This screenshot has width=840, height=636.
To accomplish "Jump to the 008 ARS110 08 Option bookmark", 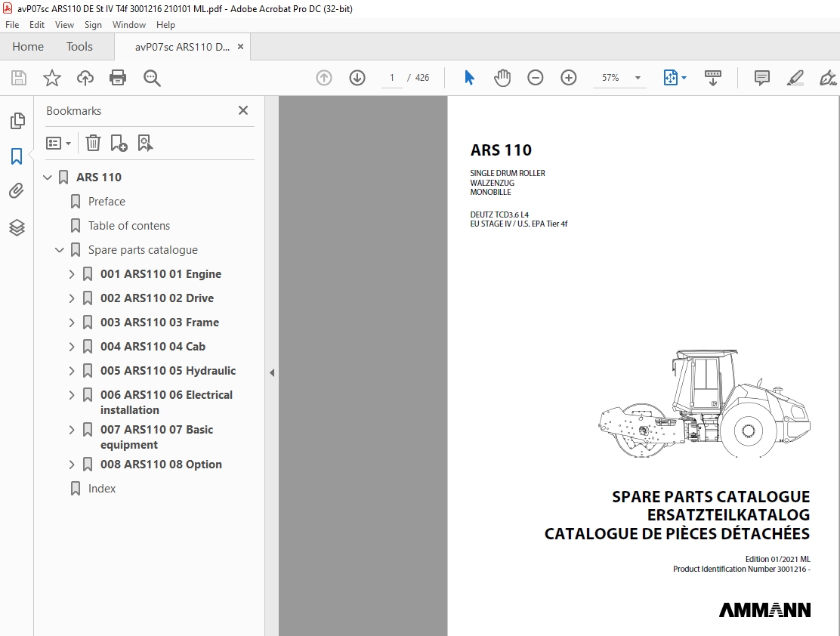I will coord(161,465).
